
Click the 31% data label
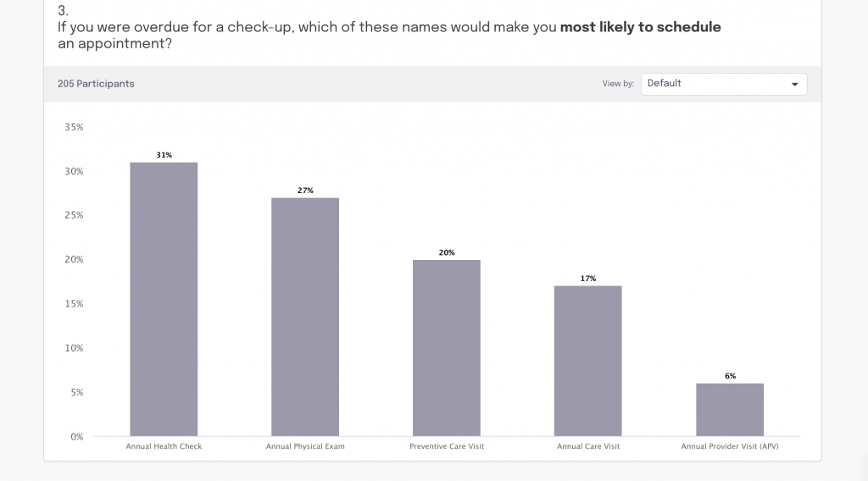164,155
